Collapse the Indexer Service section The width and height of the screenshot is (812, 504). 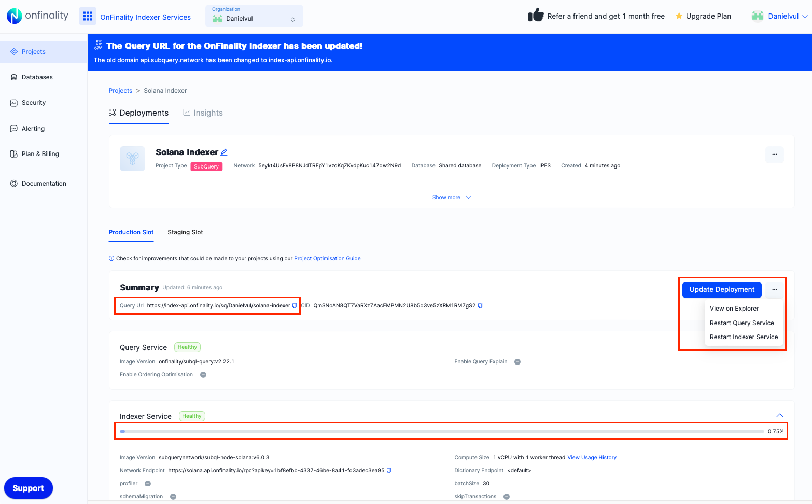[x=780, y=415]
